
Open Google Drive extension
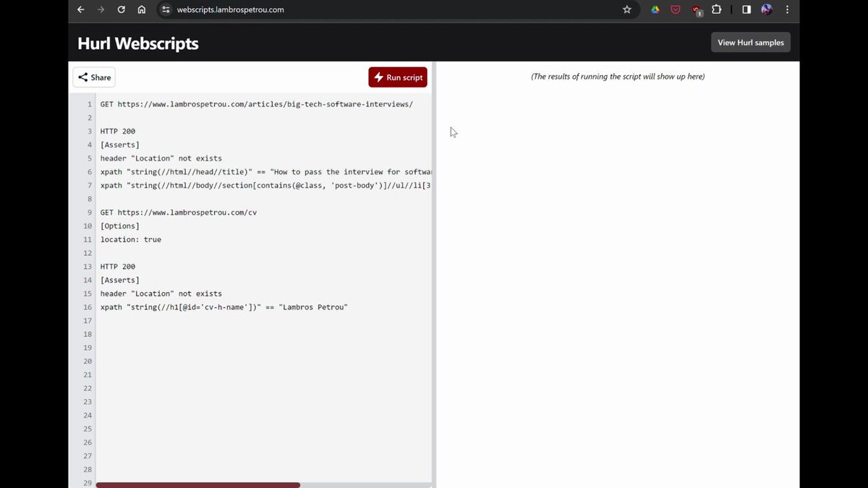pos(655,9)
